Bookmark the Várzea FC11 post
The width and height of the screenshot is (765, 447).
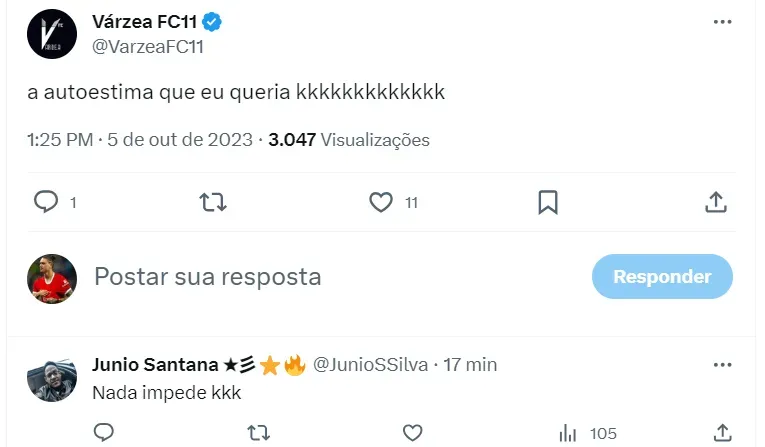(x=548, y=202)
